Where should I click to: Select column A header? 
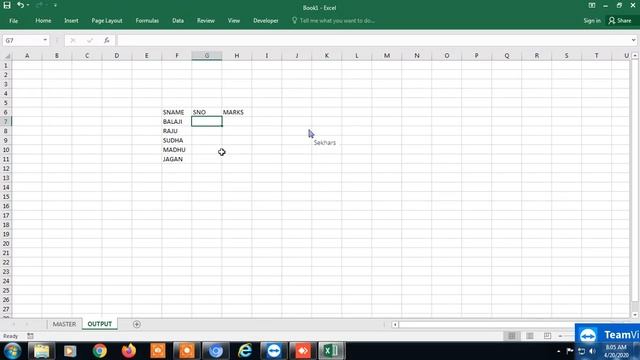click(27, 56)
